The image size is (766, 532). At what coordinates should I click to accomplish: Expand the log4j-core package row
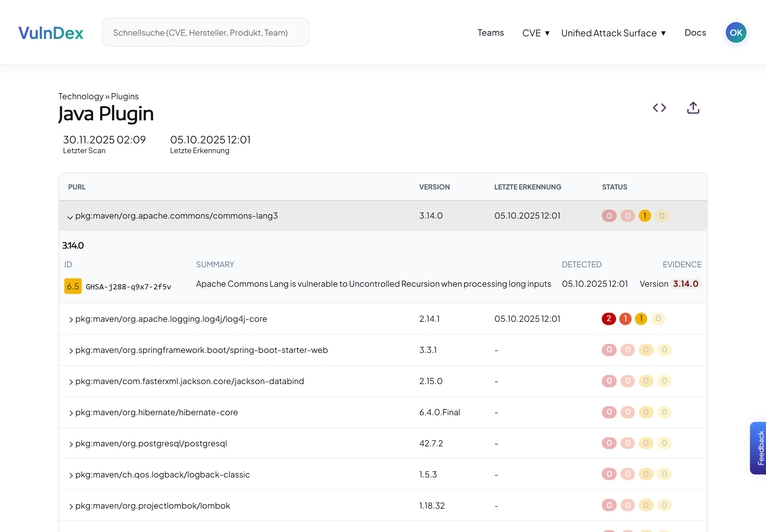click(x=71, y=319)
